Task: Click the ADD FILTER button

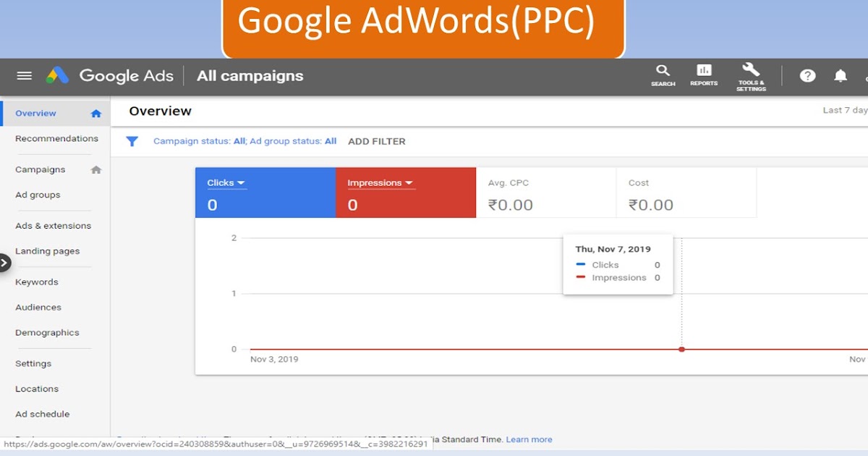Action: tap(376, 141)
